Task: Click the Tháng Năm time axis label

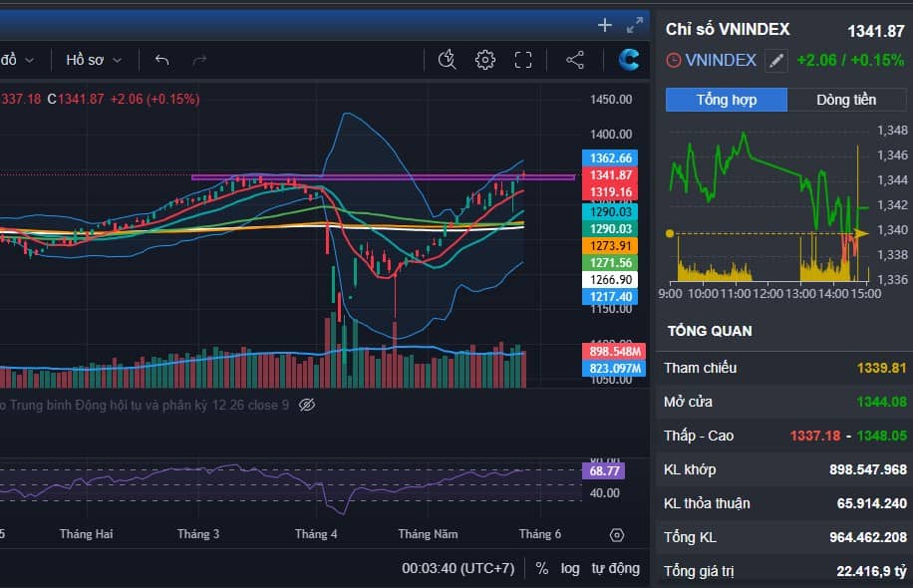Action: (x=428, y=534)
